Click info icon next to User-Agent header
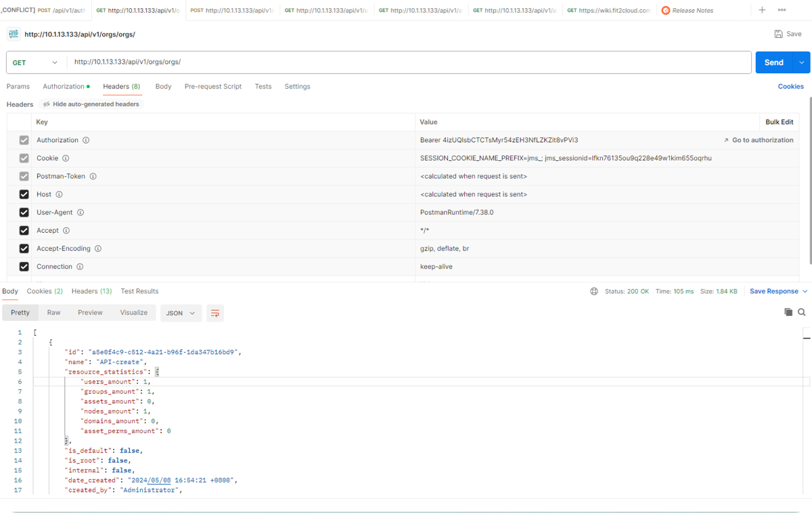 coord(81,213)
